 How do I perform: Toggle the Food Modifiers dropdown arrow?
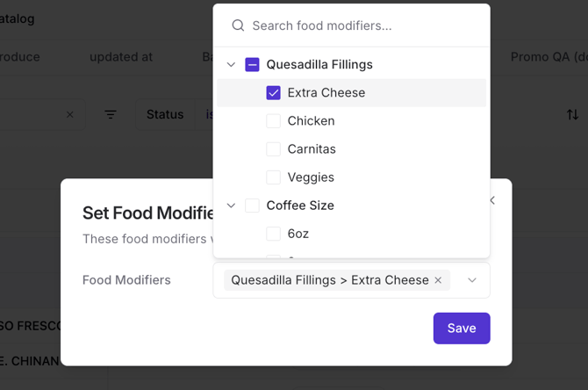click(472, 280)
